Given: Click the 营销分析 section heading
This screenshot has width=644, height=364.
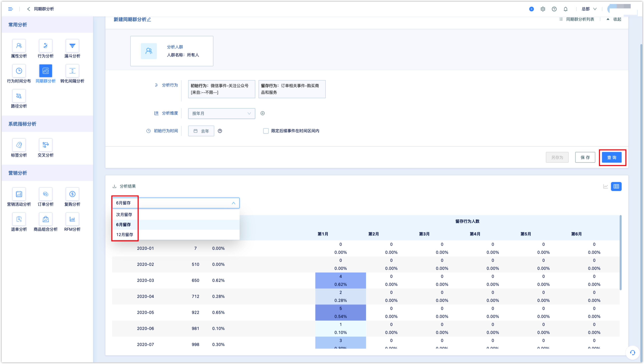Looking at the screenshot, I should 18,173.
